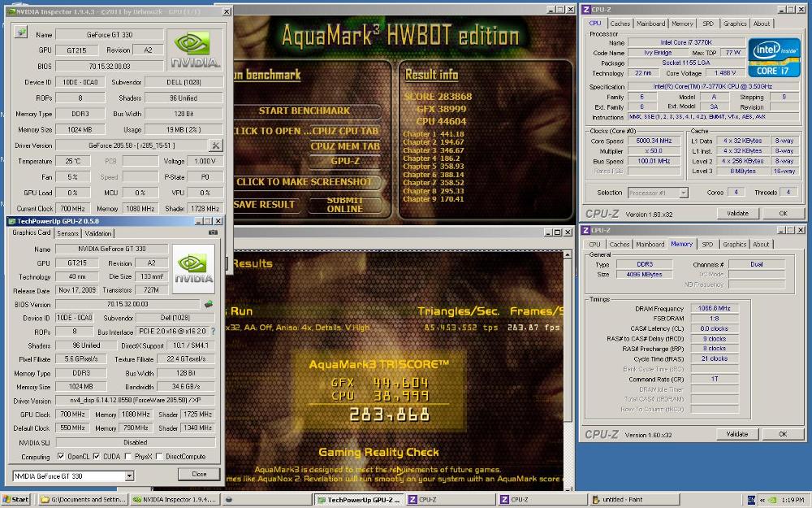The image size is (812, 508).
Task: Select the Graphics Card tab in GPU-Z
Action: point(32,232)
